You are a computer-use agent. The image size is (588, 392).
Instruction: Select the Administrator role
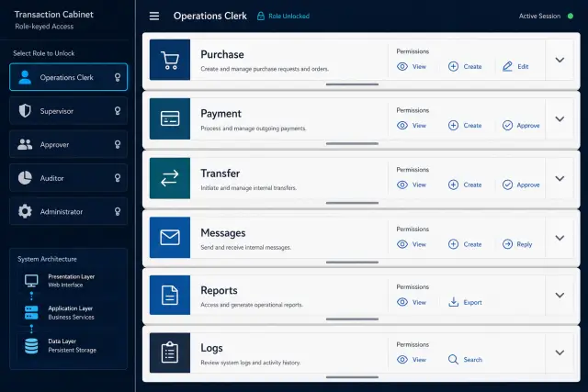pyautogui.click(x=68, y=211)
